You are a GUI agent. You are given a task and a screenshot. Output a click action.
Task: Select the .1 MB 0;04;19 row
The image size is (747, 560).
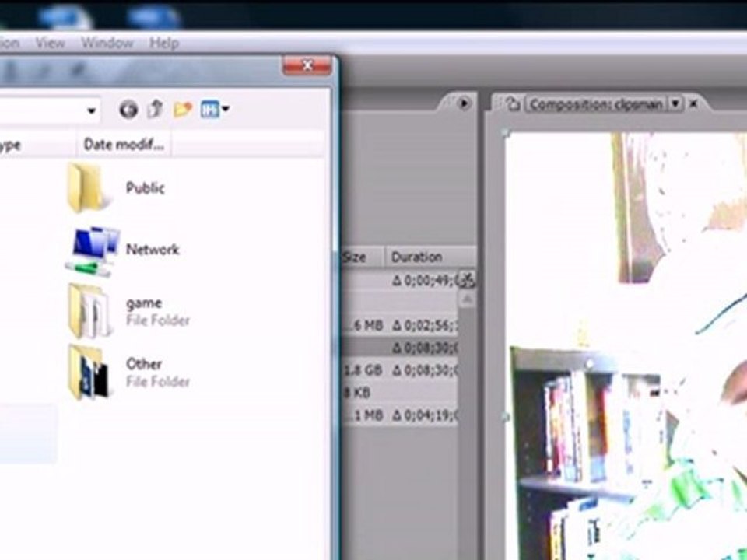pos(399,415)
